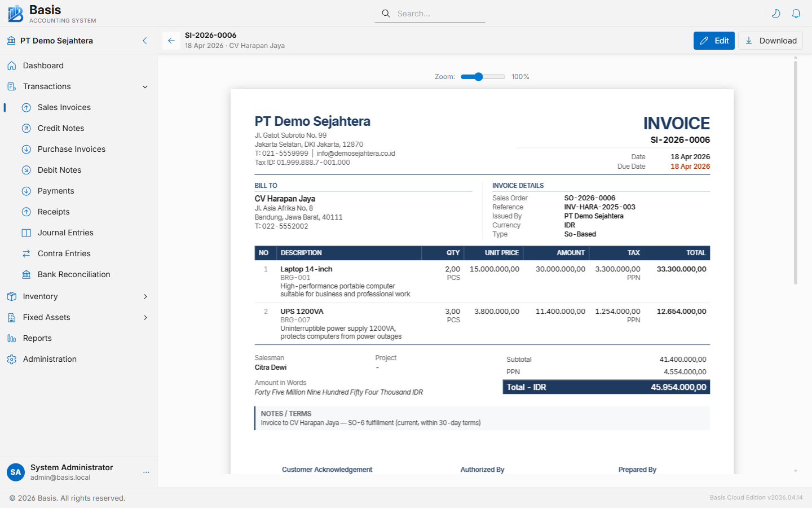812x508 pixels.
Task: Open Journal Entries using its ledger icon
Action: pos(26,233)
